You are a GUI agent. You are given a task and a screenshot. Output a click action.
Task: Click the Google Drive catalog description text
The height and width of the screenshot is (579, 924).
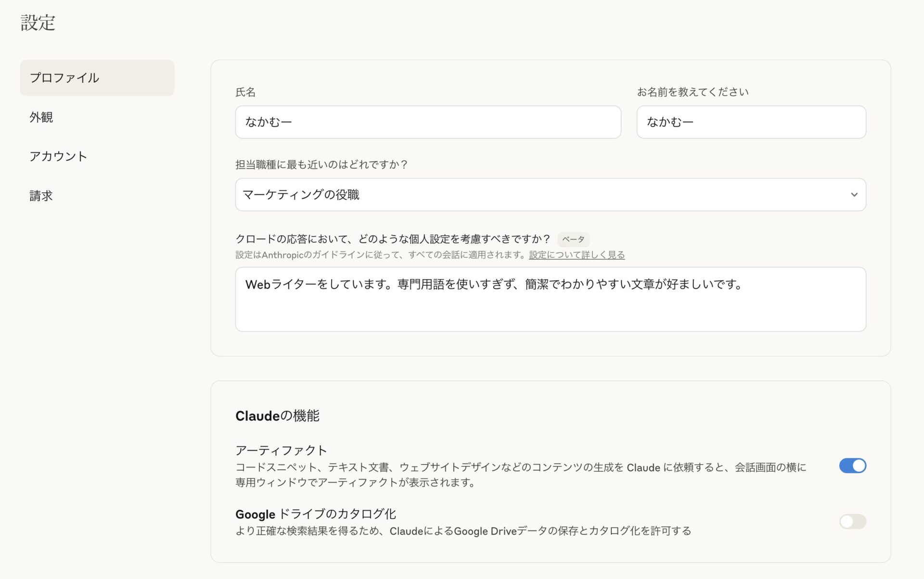point(463,531)
